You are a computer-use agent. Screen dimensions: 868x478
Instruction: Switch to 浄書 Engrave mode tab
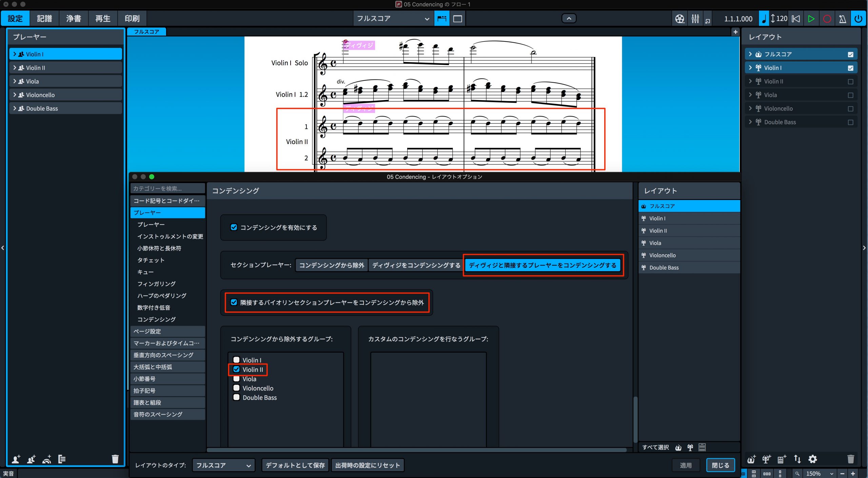[74, 18]
